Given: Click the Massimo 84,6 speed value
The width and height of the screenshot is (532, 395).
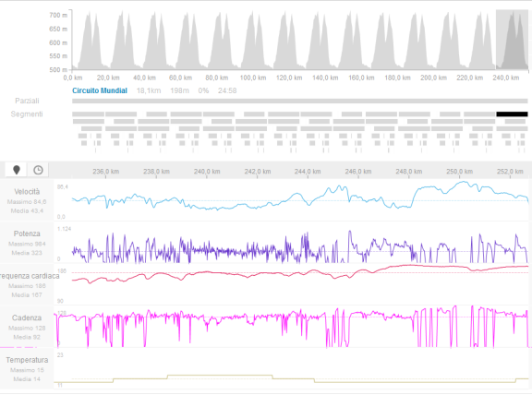Looking at the screenshot, I should (27, 202).
